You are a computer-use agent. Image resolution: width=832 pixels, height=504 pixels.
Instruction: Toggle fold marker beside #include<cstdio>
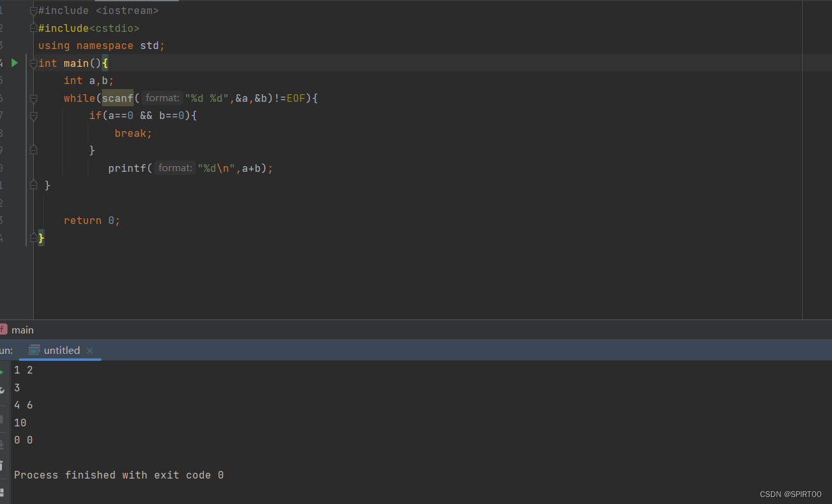click(34, 28)
